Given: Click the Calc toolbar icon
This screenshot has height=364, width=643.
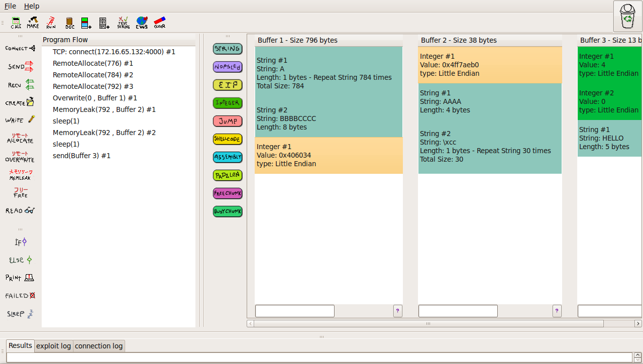Looking at the screenshot, I should pos(16,23).
